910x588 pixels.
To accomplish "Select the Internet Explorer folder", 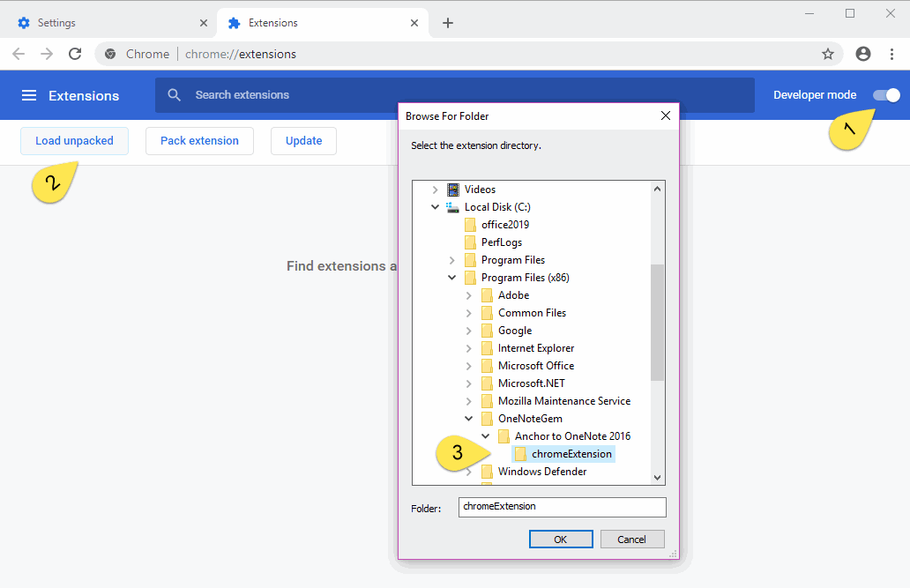I will coord(535,348).
